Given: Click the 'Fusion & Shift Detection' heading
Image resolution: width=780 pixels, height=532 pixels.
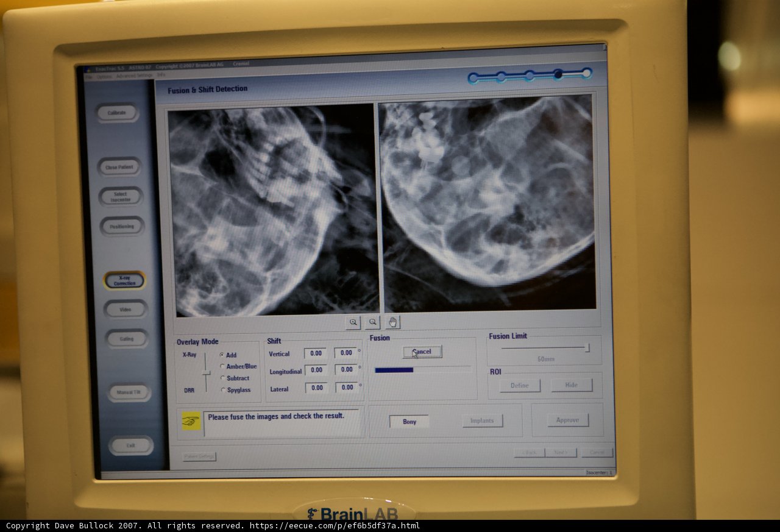Looking at the screenshot, I should click(x=208, y=89).
